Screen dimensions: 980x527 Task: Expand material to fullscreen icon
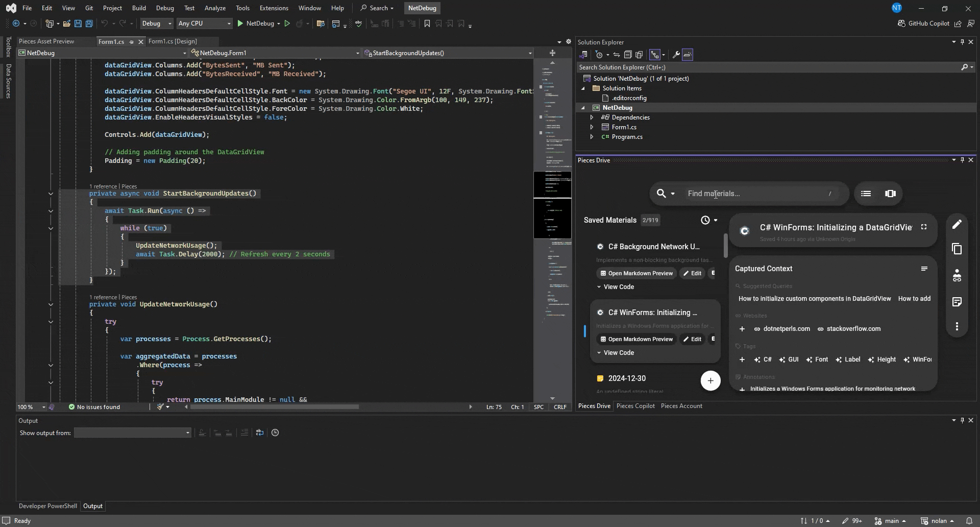(924, 227)
